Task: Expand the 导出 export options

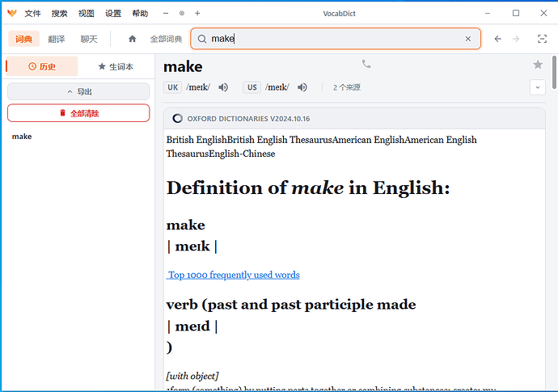Action: tap(78, 91)
